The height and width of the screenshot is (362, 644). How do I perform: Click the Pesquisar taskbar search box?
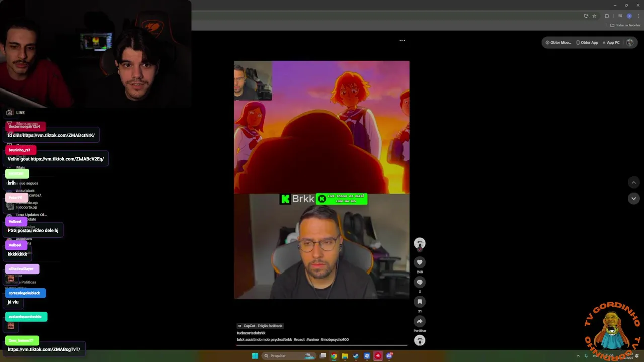pos(289,356)
